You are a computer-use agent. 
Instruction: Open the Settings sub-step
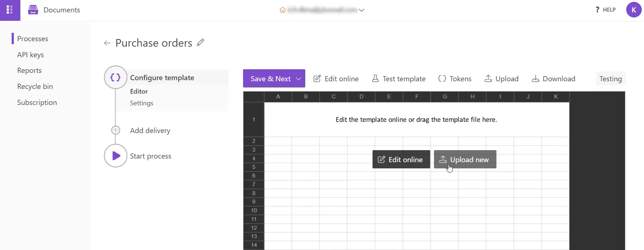(x=142, y=103)
